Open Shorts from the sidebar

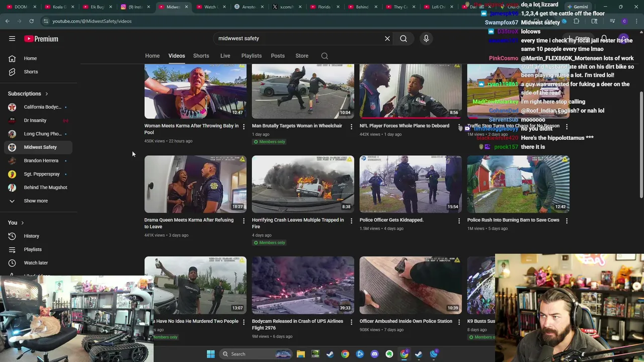pyautogui.click(x=38, y=71)
